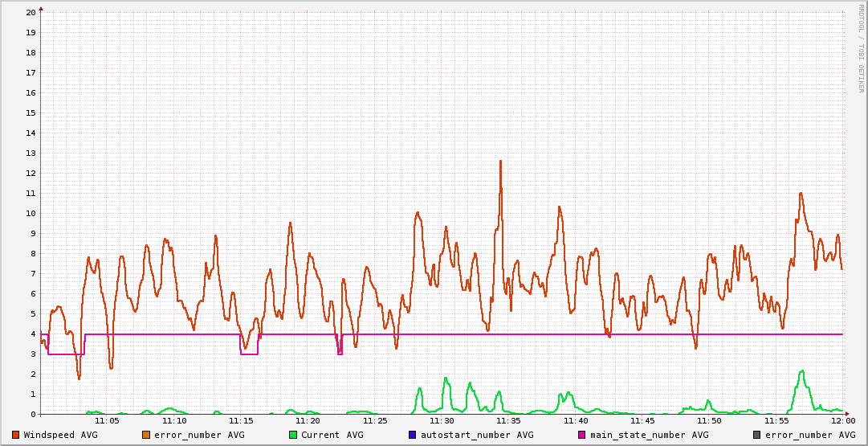This screenshot has height=446, width=868.
Task: Click the 11:05 time axis label
Action: tap(107, 420)
